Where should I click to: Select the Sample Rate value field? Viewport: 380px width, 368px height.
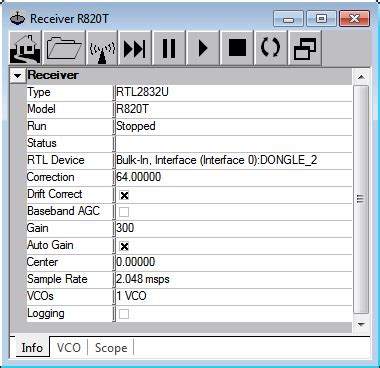click(x=233, y=279)
